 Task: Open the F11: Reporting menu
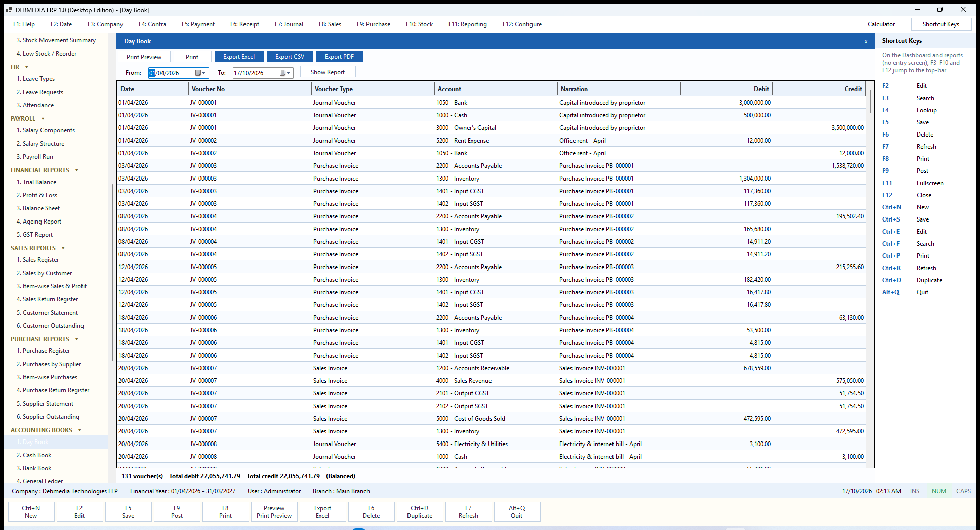pos(468,24)
